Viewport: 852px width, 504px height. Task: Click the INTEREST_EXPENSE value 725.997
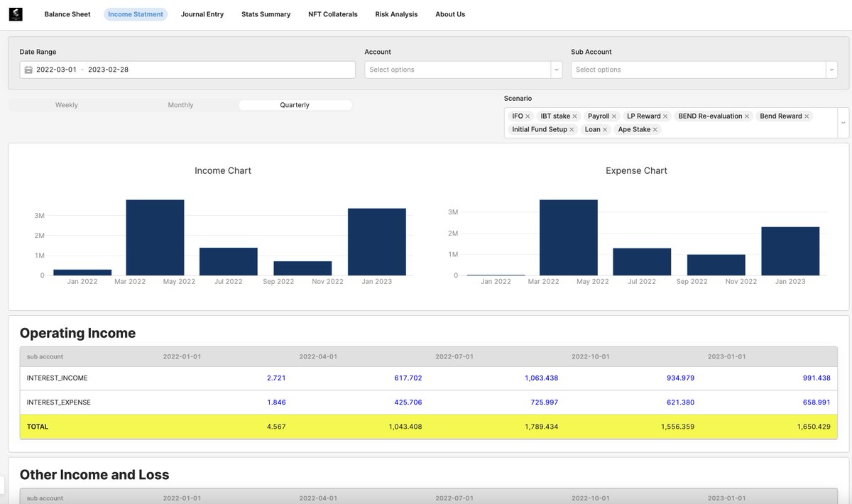pyautogui.click(x=544, y=402)
